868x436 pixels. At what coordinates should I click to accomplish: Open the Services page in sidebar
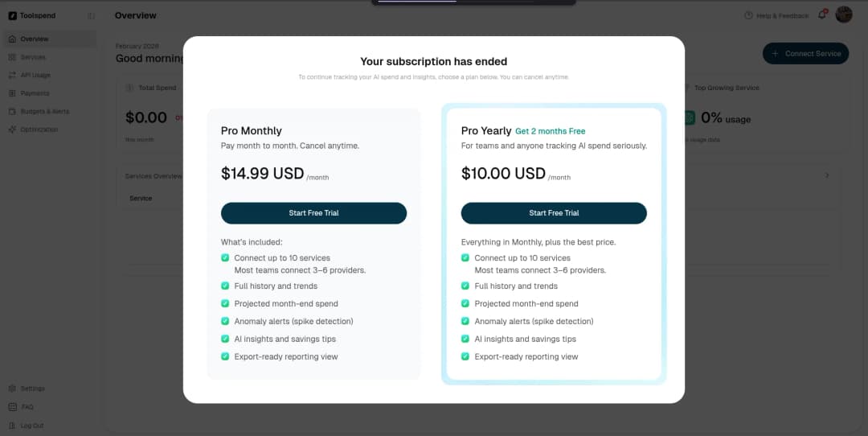[x=33, y=57]
